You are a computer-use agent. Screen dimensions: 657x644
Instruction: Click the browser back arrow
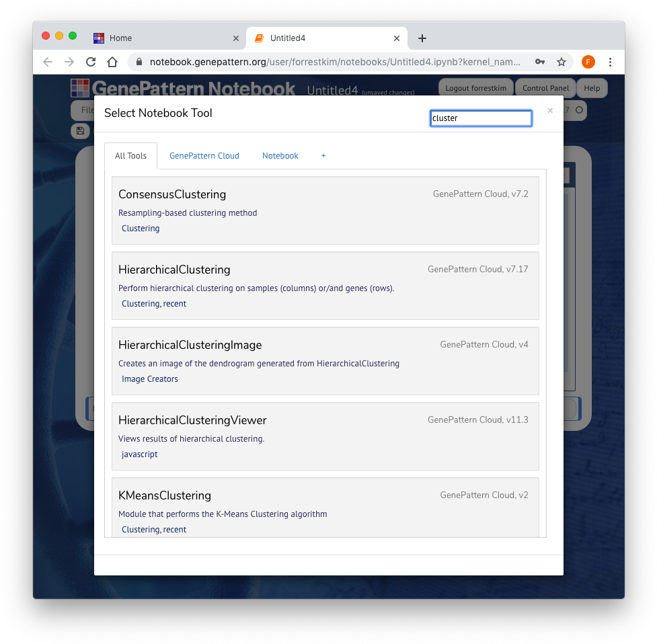(48, 62)
